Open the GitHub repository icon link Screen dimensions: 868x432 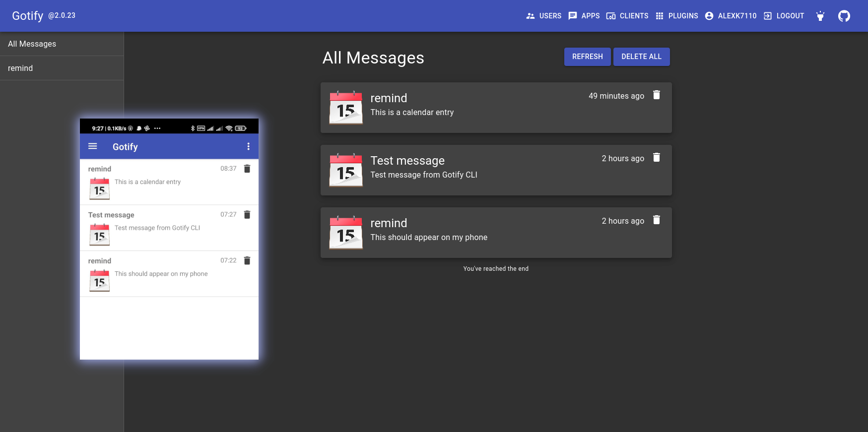(844, 16)
